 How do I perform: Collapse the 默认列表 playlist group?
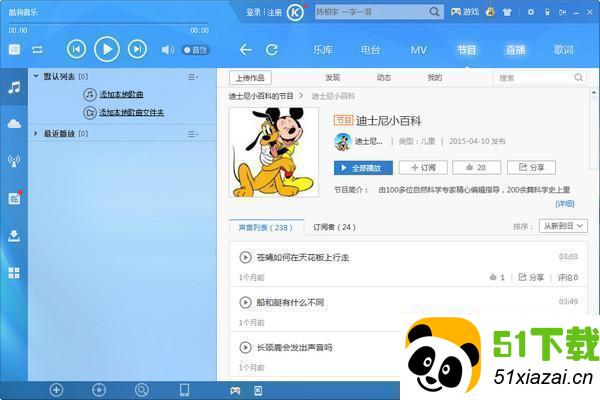[37, 76]
